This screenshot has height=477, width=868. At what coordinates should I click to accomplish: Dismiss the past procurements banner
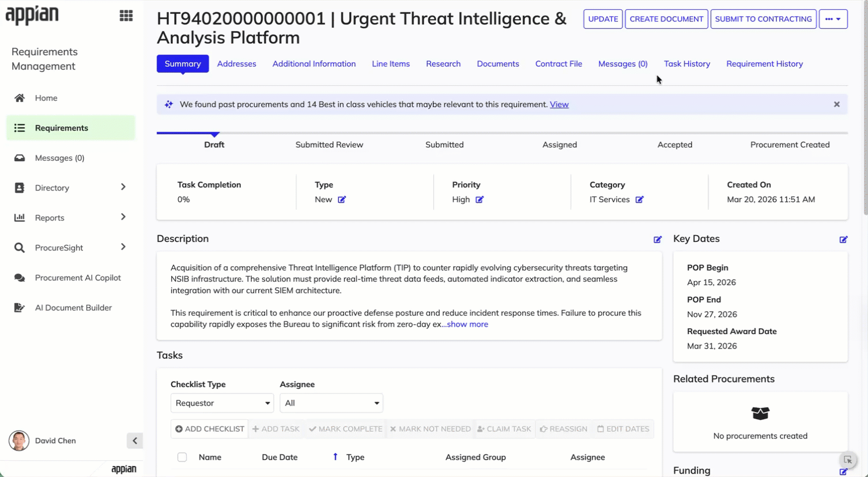[x=837, y=104]
